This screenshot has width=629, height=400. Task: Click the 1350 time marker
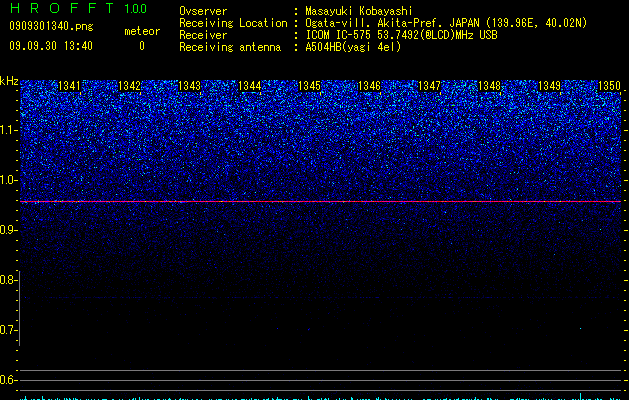click(610, 86)
